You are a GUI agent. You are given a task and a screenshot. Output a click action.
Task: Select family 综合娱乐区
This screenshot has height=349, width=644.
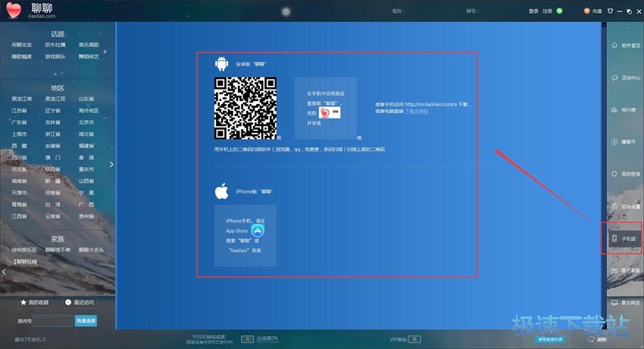point(24,250)
